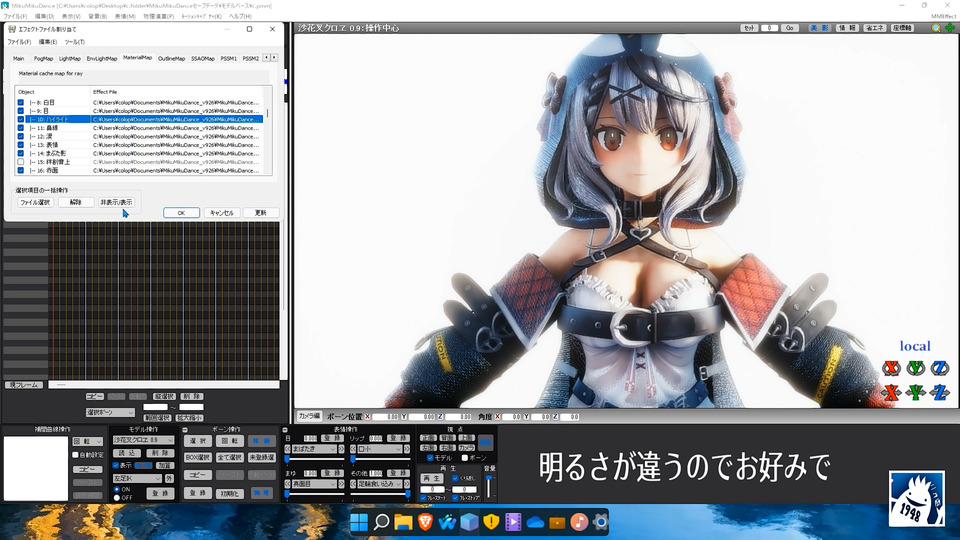Screen dimensions: 960x540
Task: Switch to the SSAOMap tab
Action: click(203, 59)
